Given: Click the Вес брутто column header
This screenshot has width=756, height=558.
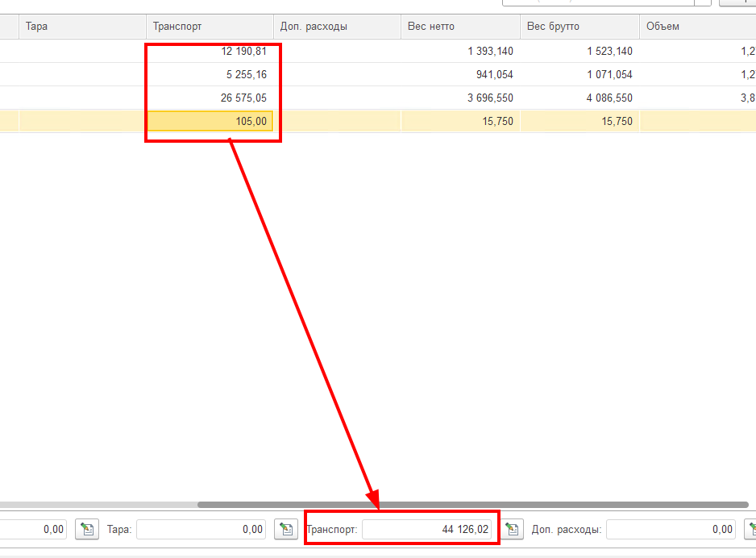Looking at the screenshot, I should pyautogui.click(x=579, y=26).
